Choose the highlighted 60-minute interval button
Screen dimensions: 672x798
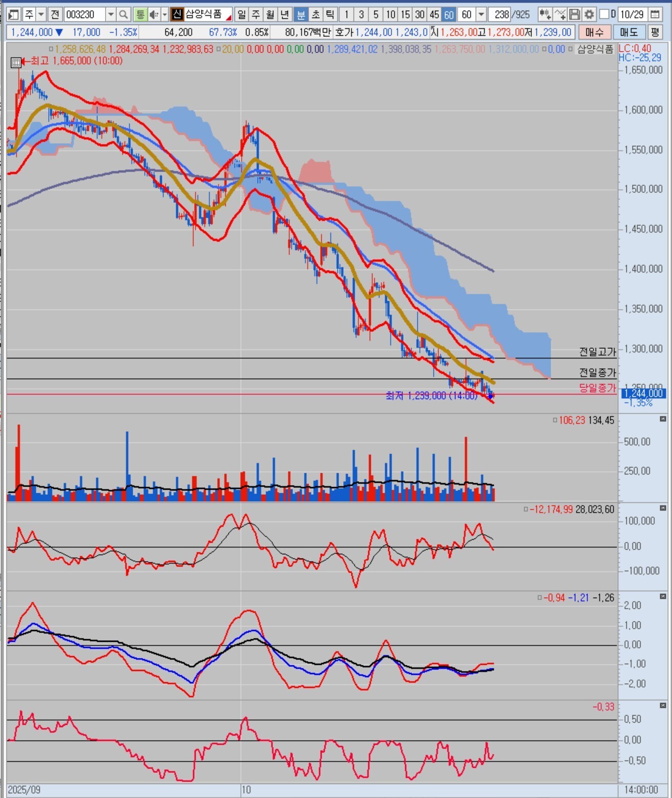click(x=449, y=14)
